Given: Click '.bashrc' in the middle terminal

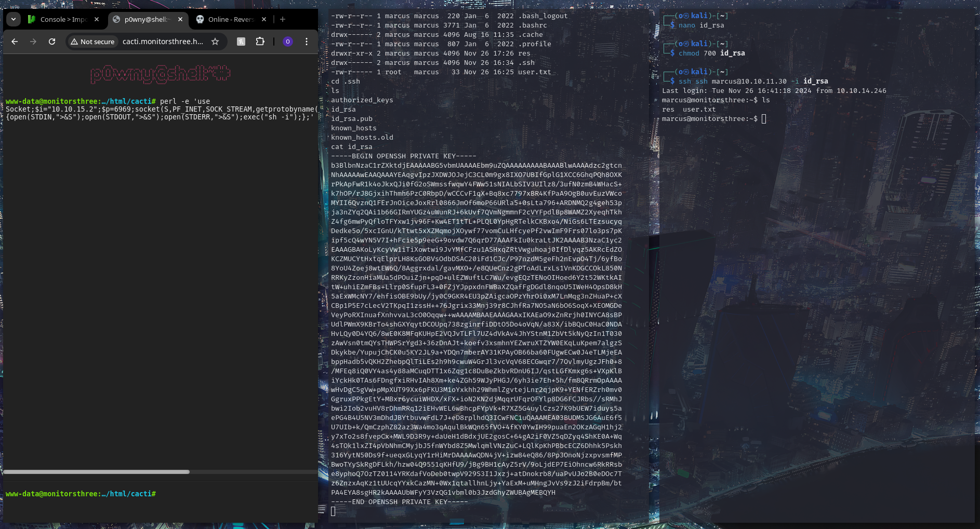Looking at the screenshot, I should pyautogui.click(x=532, y=25).
